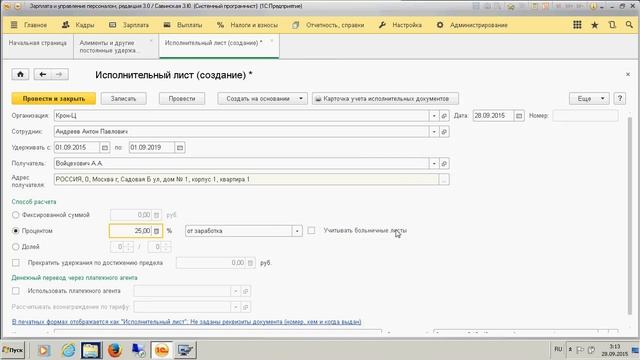Navigate forward with right arrow
The width and height of the screenshot is (640, 360).
[x=59, y=74]
